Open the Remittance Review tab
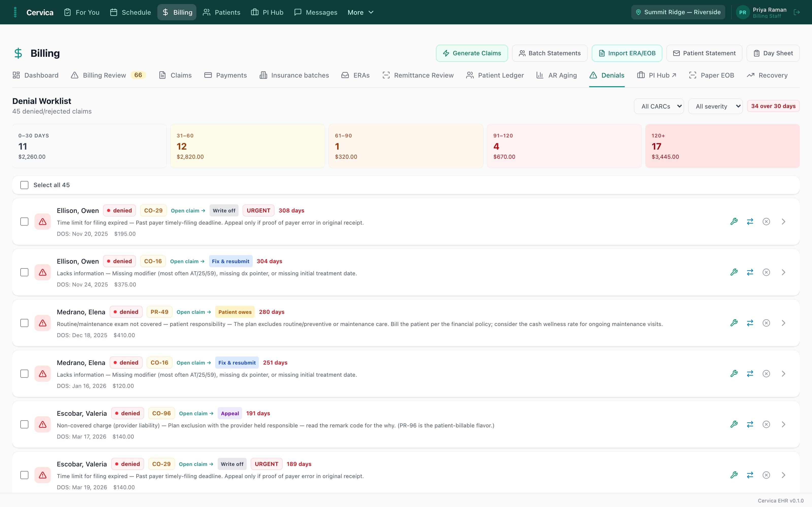 click(x=418, y=76)
